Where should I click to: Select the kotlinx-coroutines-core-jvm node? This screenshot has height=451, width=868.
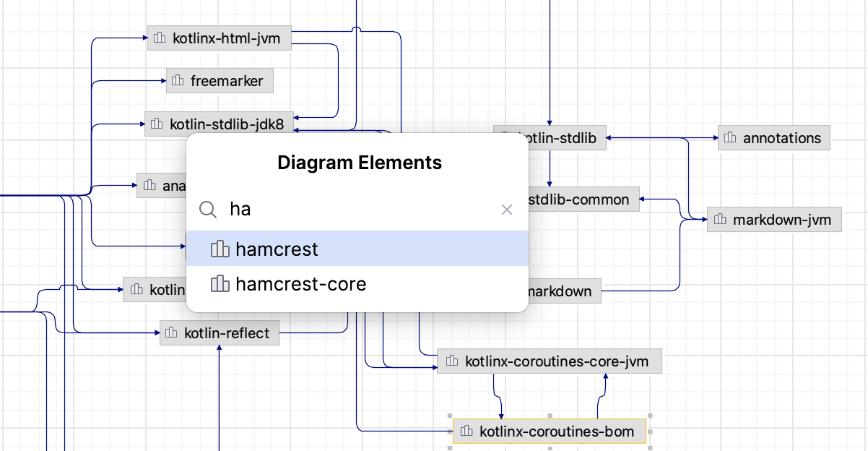(550, 361)
